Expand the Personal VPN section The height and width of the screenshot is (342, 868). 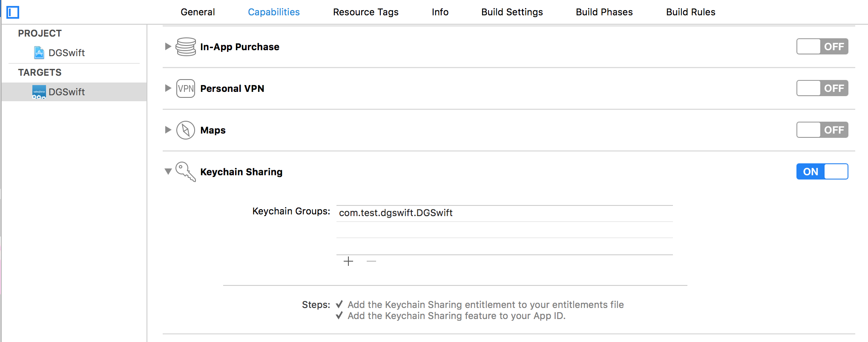coord(168,88)
